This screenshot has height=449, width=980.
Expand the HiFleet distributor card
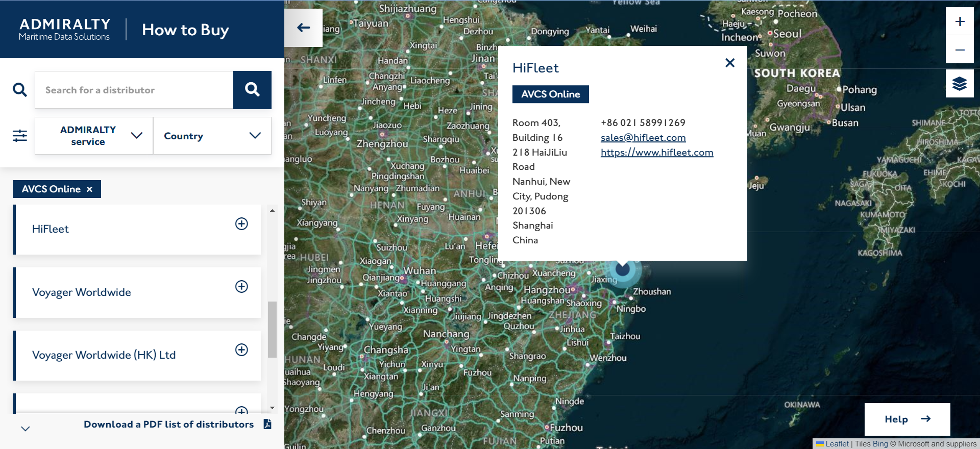coord(241,223)
